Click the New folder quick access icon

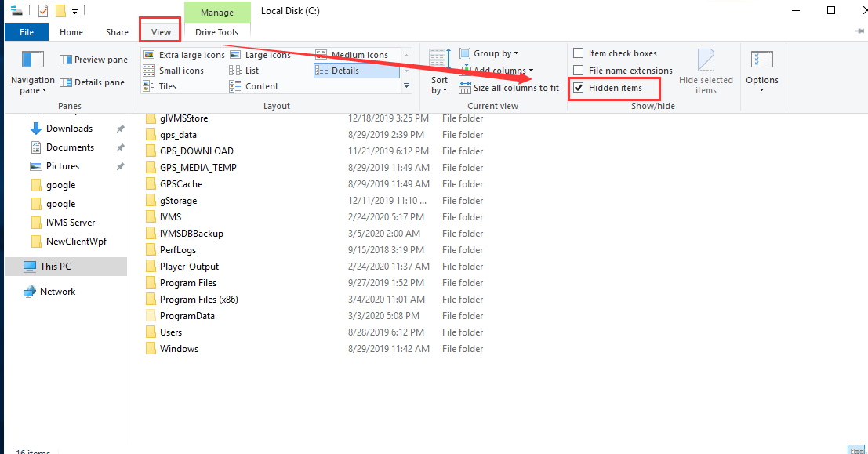tap(61, 10)
